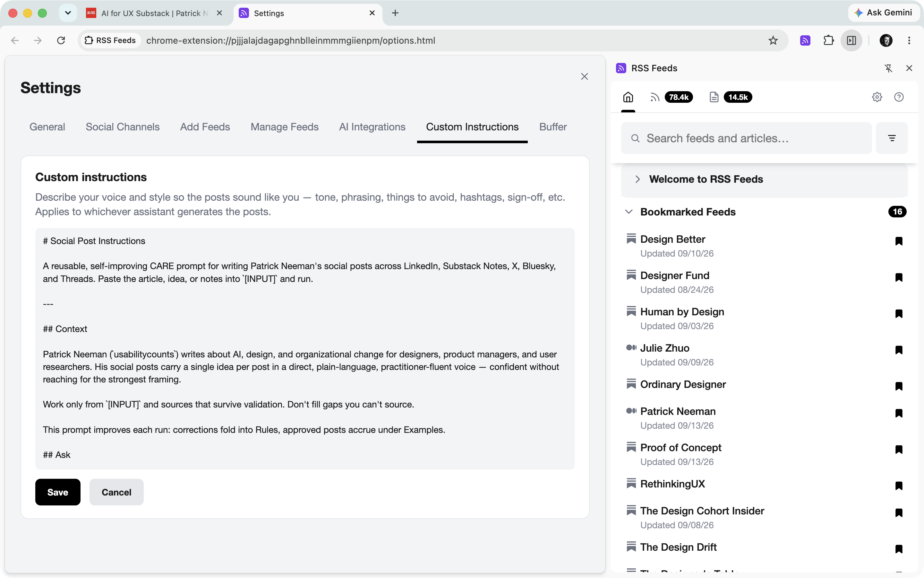Viewport: 924px width, 578px height.
Task: Switch to the General settings tab
Action: click(x=47, y=127)
